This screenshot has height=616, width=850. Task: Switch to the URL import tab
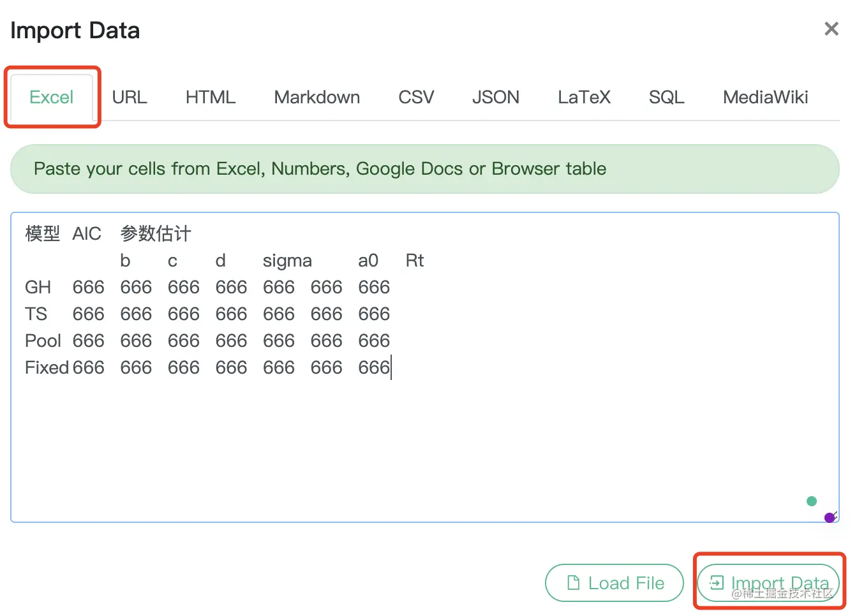pos(129,97)
